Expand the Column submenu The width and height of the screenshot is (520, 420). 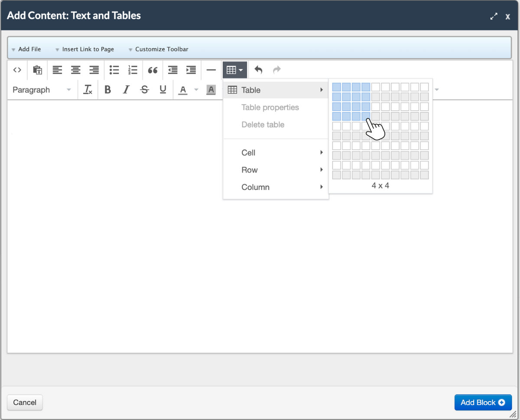pyautogui.click(x=276, y=187)
